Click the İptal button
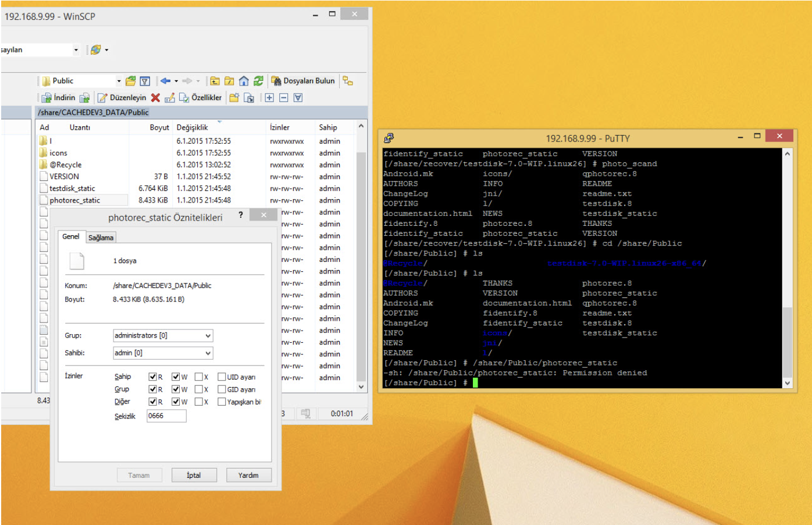The height and width of the screenshot is (525, 812). pyautogui.click(x=194, y=476)
